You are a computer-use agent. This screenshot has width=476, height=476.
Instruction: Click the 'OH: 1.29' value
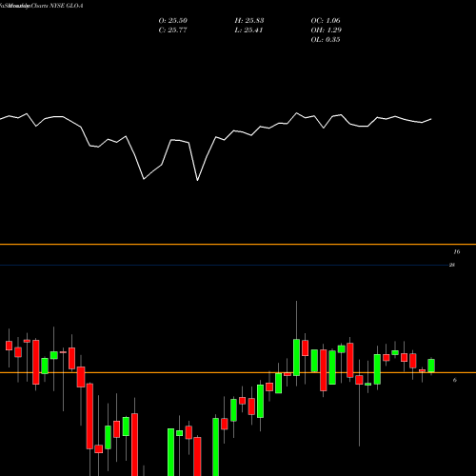(327, 30)
